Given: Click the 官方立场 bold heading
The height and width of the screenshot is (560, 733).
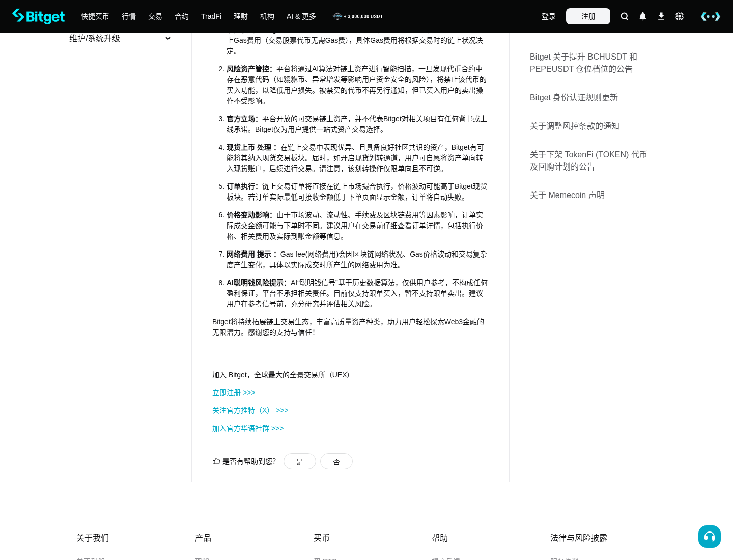Looking at the screenshot, I should pyautogui.click(x=243, y=119).
